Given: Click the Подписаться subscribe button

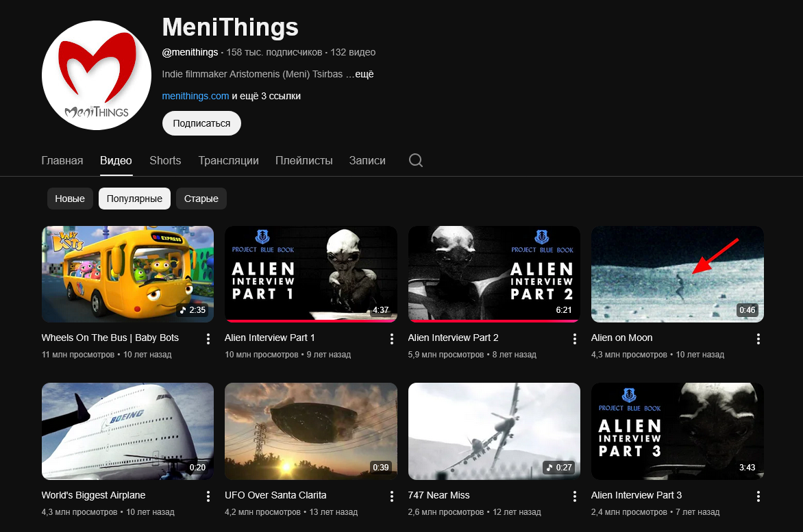Looking at the screenshot, I should [201, 123].
